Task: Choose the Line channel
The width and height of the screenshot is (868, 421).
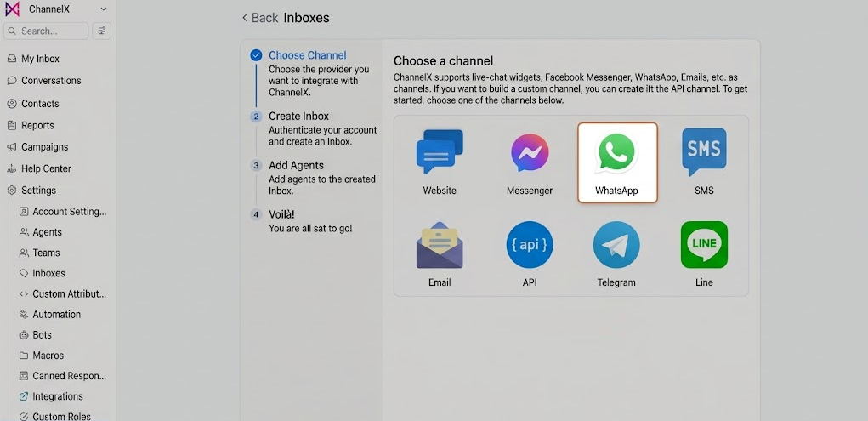Action: [704, 253]
